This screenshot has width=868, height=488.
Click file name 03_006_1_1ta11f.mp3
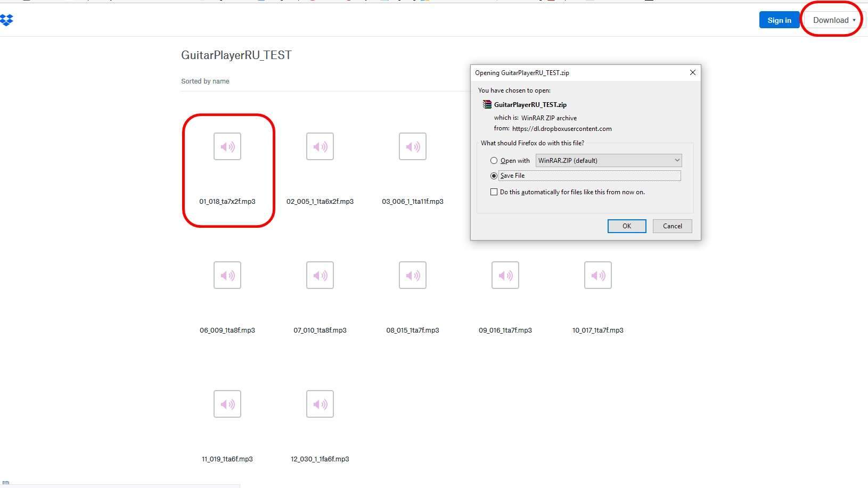click(413, 202)
